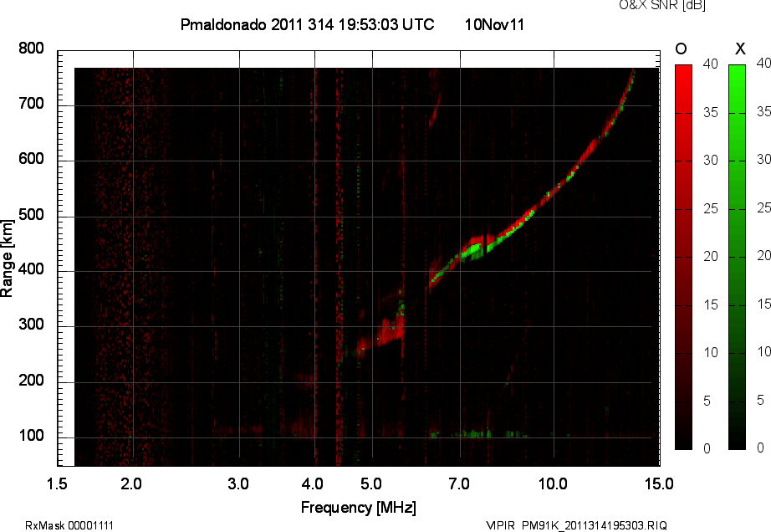Click the 5.0 frequency tick label
Image resolution: width=771 pixels, height=532 pixels.
pyautogui.click(x=371, y=483)
